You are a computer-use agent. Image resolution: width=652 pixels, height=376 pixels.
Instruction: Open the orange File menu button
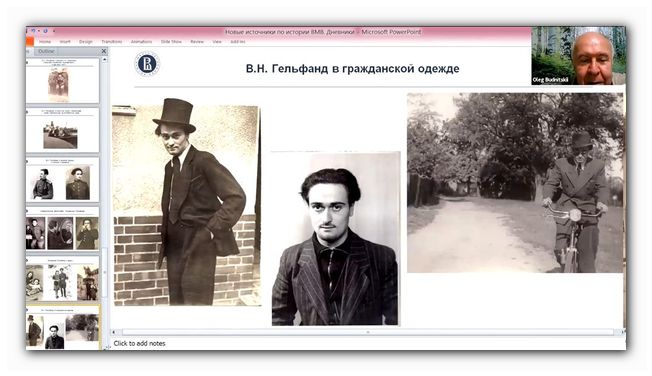click(x=30, y=41)
